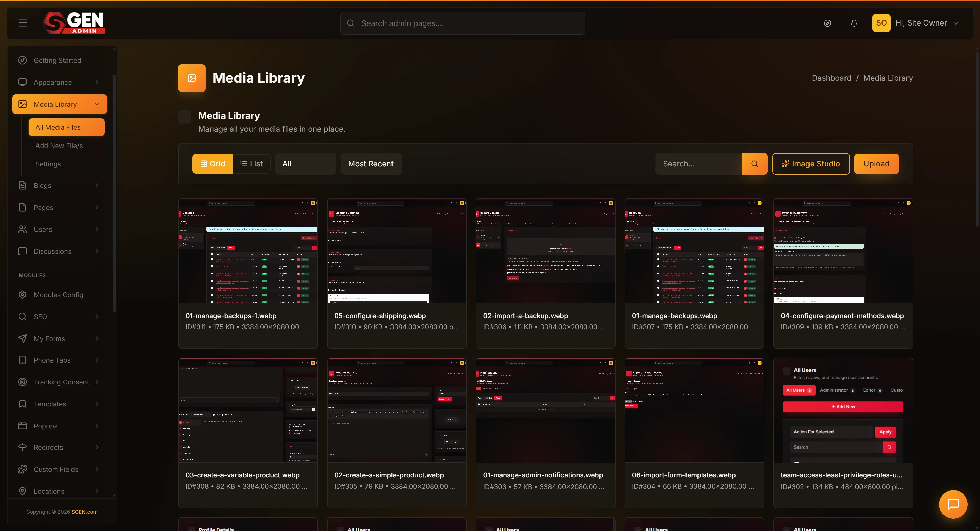This screenshot has width=980, height=531.
Task: Expand the Users submenu chevron
Action: 97,229
